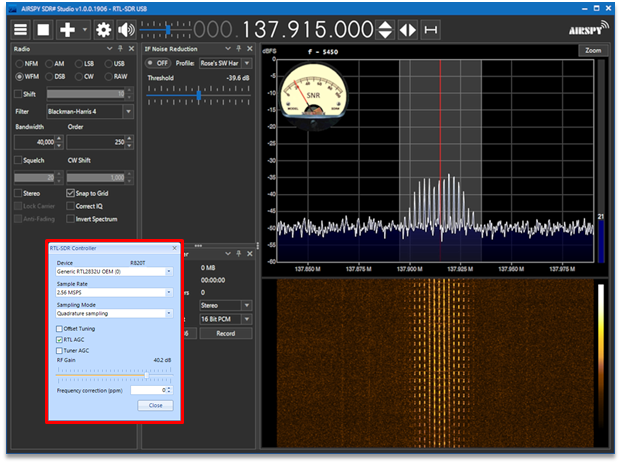621x464 pixels.
Task: Enable the Shift checkbox
Action: 18,94
